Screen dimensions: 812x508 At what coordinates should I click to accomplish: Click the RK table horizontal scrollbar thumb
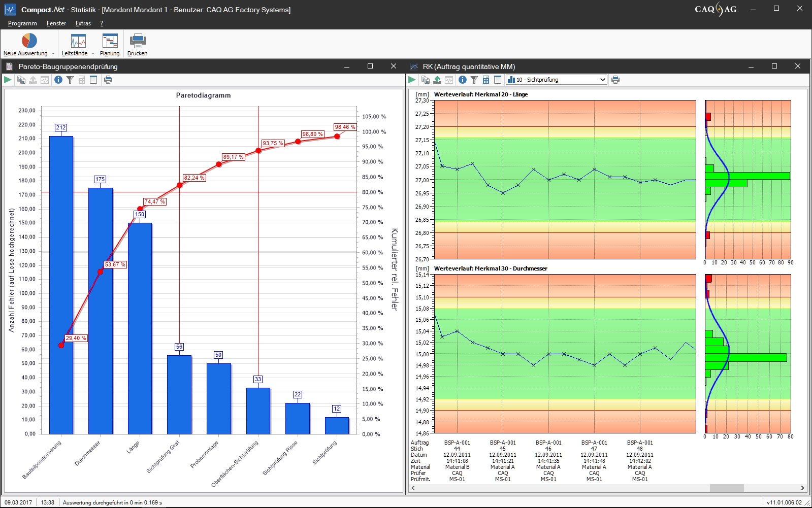point(727,488)
